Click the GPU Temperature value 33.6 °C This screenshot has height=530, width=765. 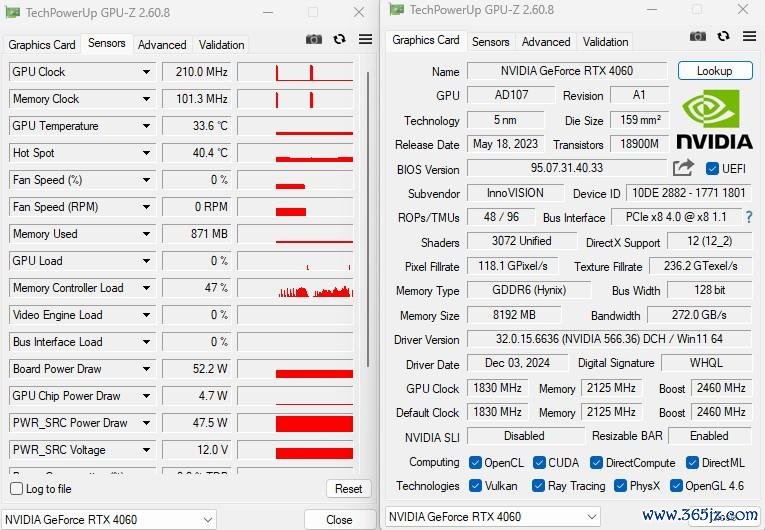tap(197, 126)
